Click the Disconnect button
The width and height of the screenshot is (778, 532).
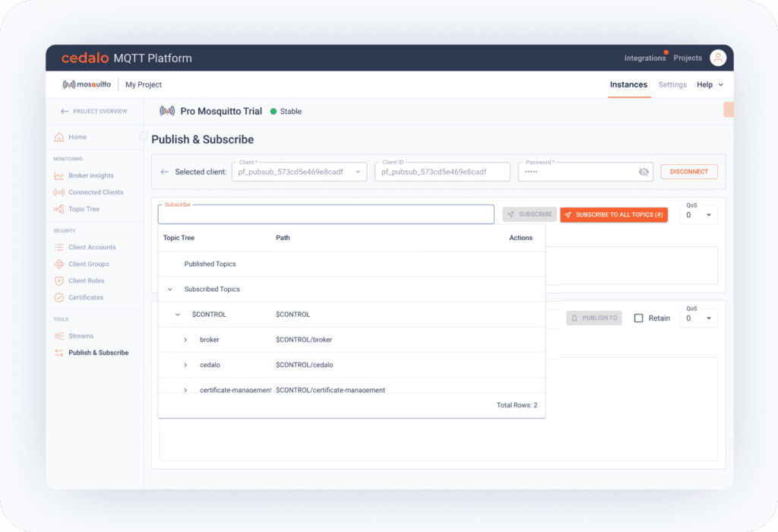click(689, 172)
